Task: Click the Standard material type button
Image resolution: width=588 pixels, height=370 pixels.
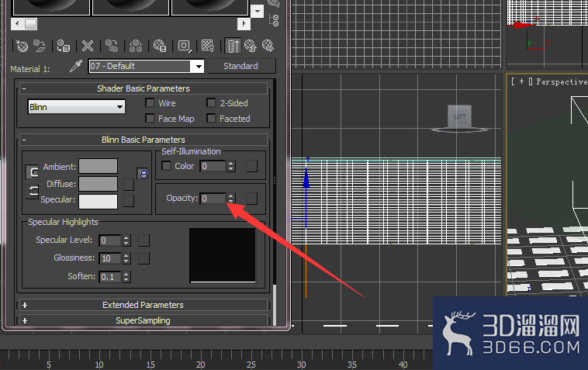Action: 241,66
